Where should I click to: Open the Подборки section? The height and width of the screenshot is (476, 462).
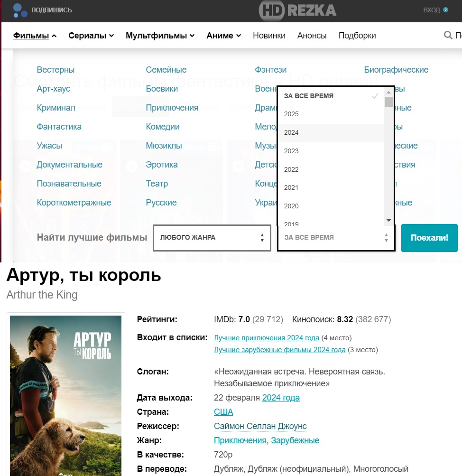coord(357,36)
